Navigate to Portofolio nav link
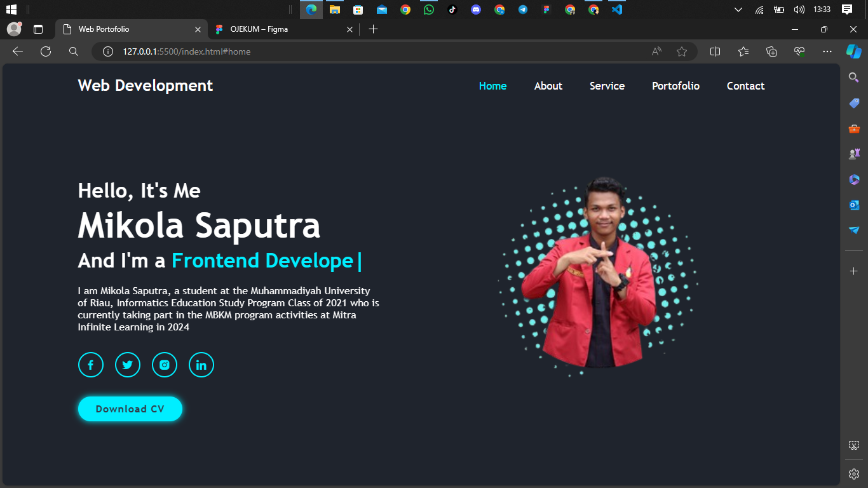 [675, 86]
